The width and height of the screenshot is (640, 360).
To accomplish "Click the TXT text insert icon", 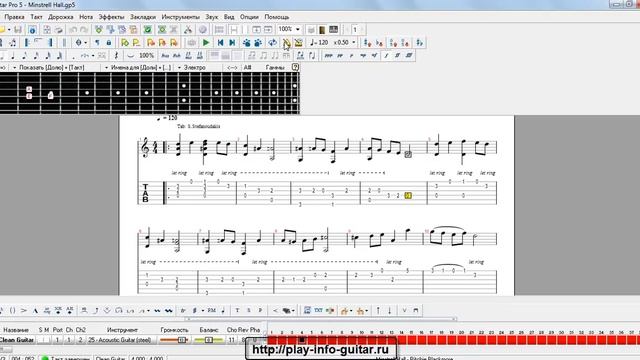I will pyautogui.click(x=318, y=311).
